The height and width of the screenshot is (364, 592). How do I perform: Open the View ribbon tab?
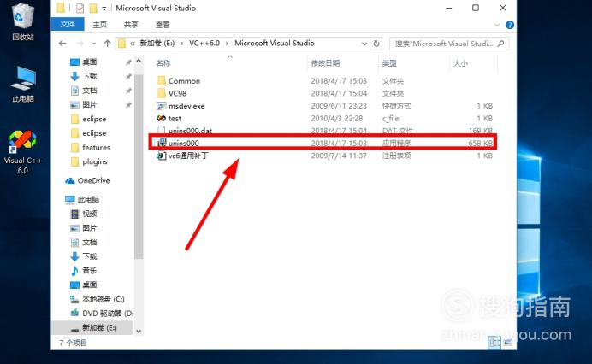163,25
